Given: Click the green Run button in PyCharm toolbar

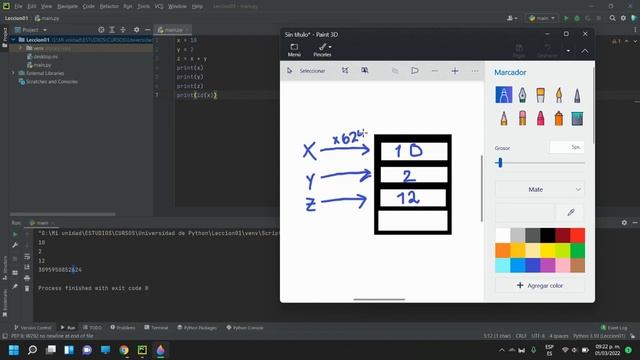Looking at the screenshot, I should tap(566, 18).
